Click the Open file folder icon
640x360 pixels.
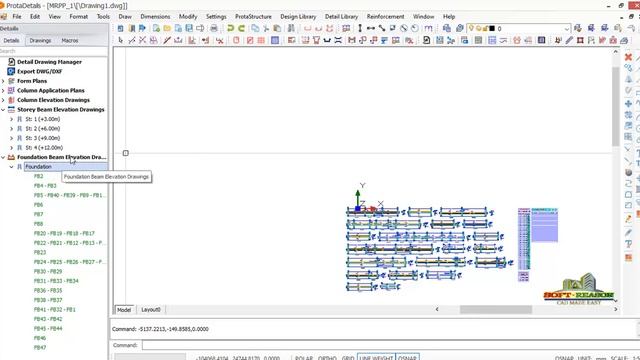click(x=167, y=28)
